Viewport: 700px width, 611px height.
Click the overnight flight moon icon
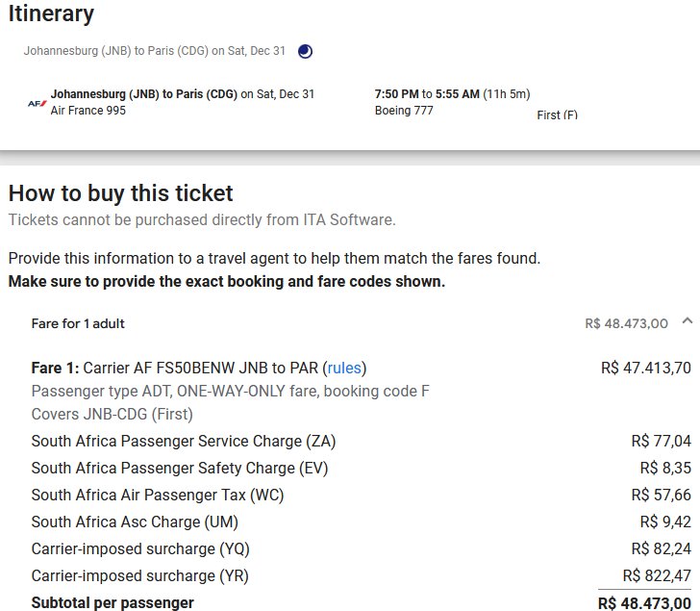(x=305, y=51)
